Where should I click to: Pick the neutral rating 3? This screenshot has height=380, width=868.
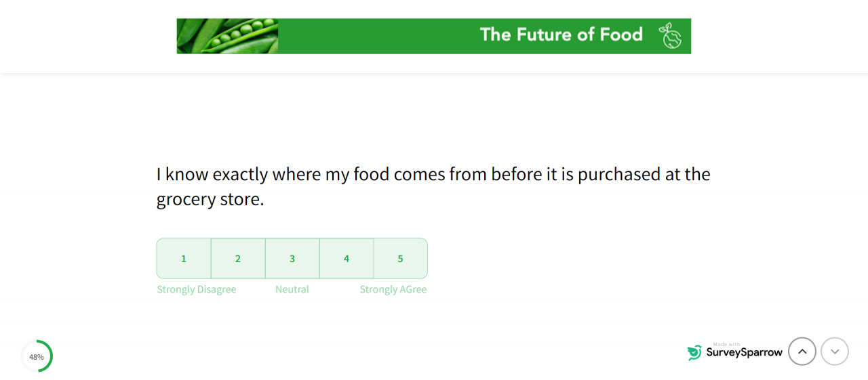click(292, 259)
